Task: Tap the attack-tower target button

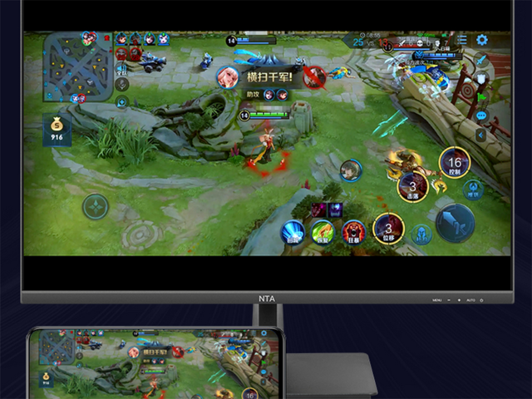Action: click(x=473, y=190)
